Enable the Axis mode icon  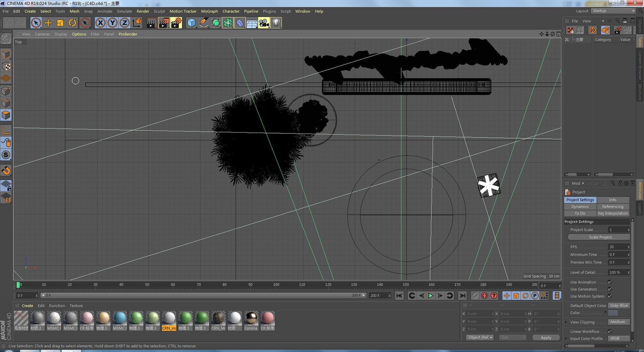click(6, 130)
